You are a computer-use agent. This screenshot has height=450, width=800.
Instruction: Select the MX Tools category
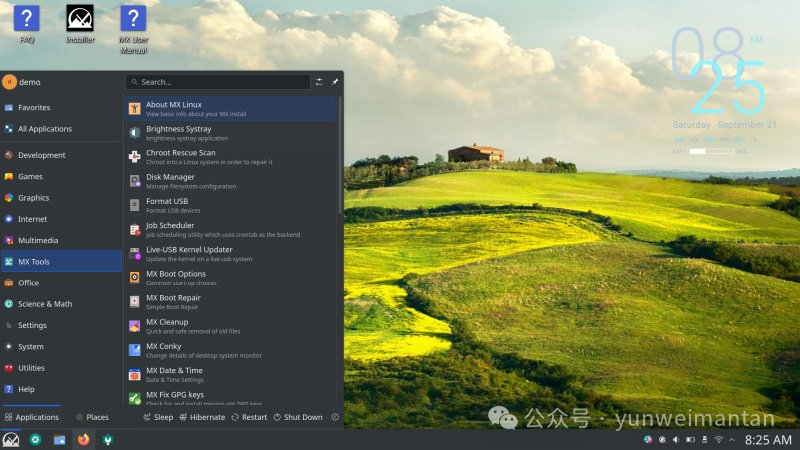(x=61, y=261)
